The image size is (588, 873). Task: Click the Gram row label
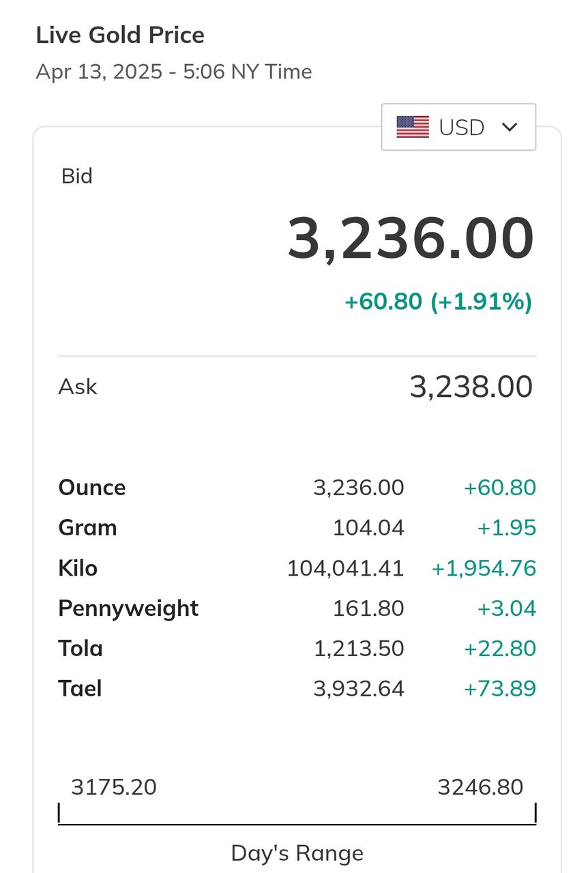click(87, 528)
